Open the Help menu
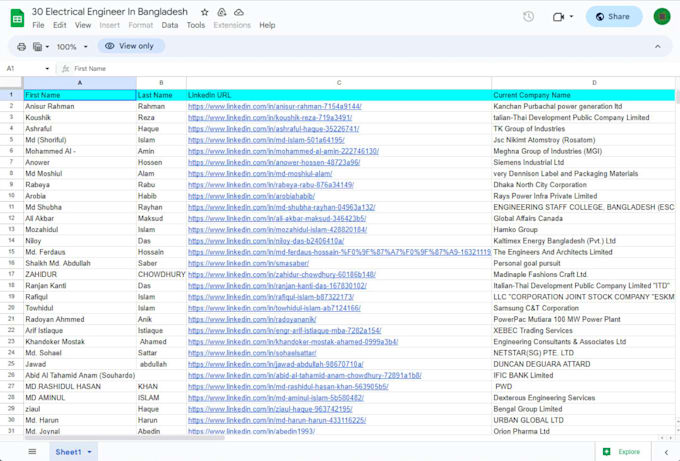Screen dimensions: 680x461 point(267,25)
